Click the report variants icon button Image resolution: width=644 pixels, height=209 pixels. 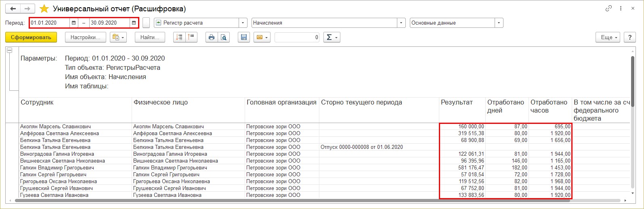click(x=118, y=38)
